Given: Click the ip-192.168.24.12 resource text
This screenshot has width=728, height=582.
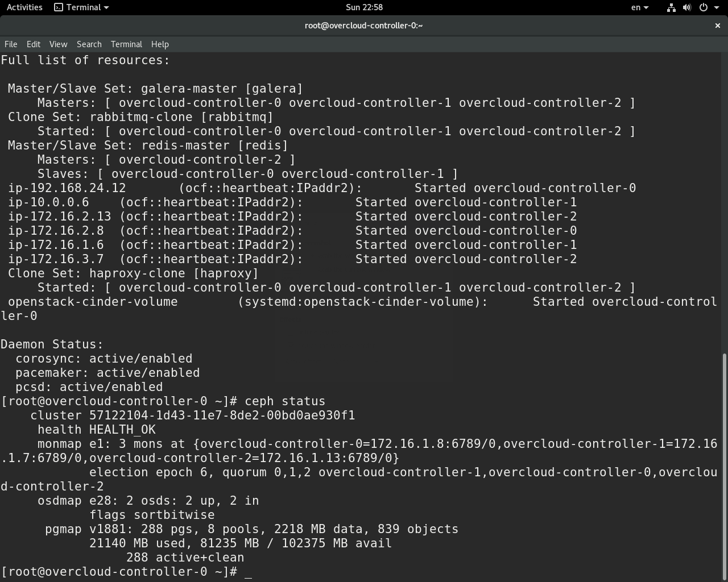Looking at the screenshot, I should pyautogui.click(x=67, y=188).
